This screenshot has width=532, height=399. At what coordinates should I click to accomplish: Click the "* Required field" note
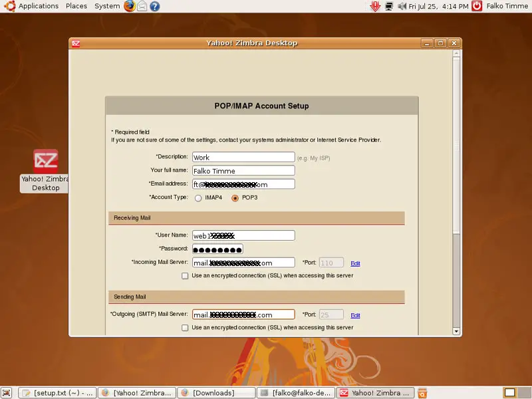[130, 132]
